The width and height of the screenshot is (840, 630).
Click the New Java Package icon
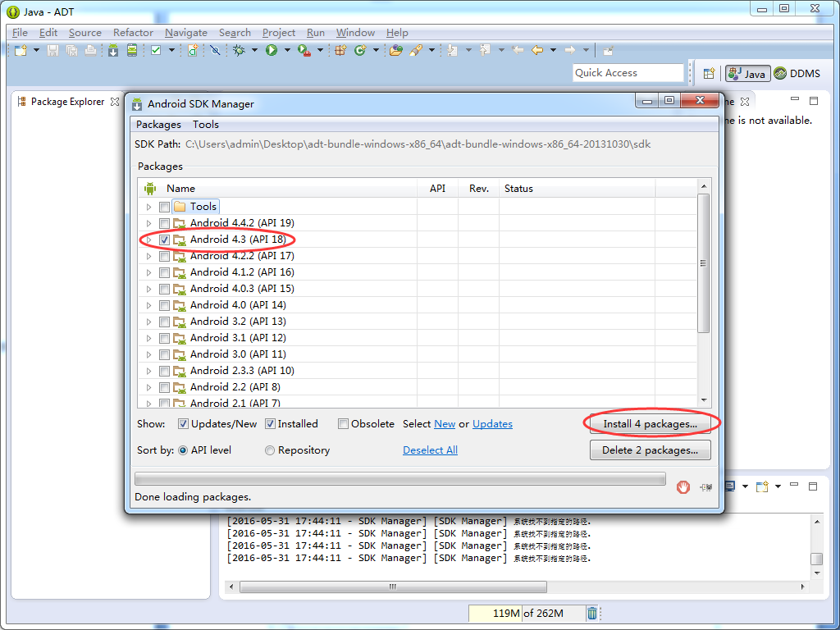pos(340,50)
